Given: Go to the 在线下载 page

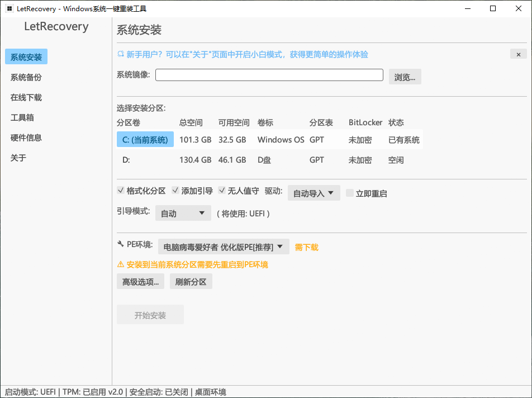Looking at the screenshot, I should [26, 97].
